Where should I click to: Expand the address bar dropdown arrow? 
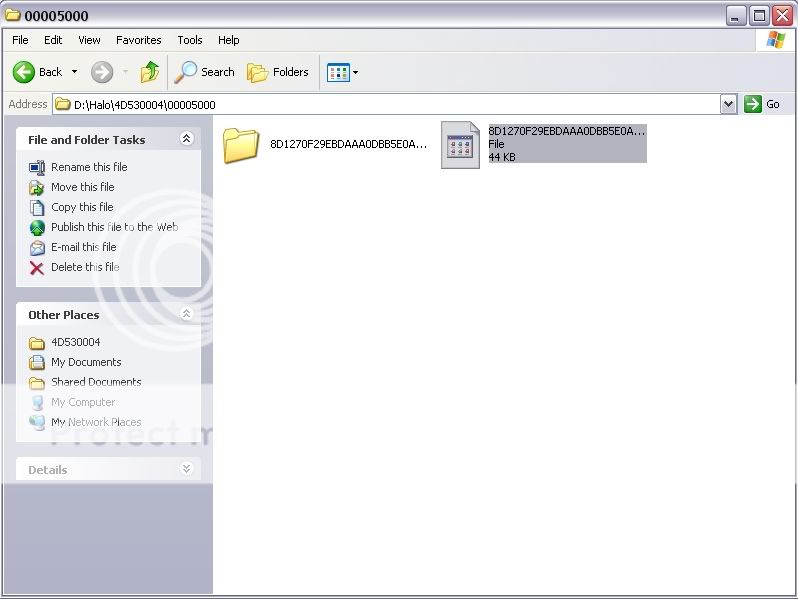728,104
